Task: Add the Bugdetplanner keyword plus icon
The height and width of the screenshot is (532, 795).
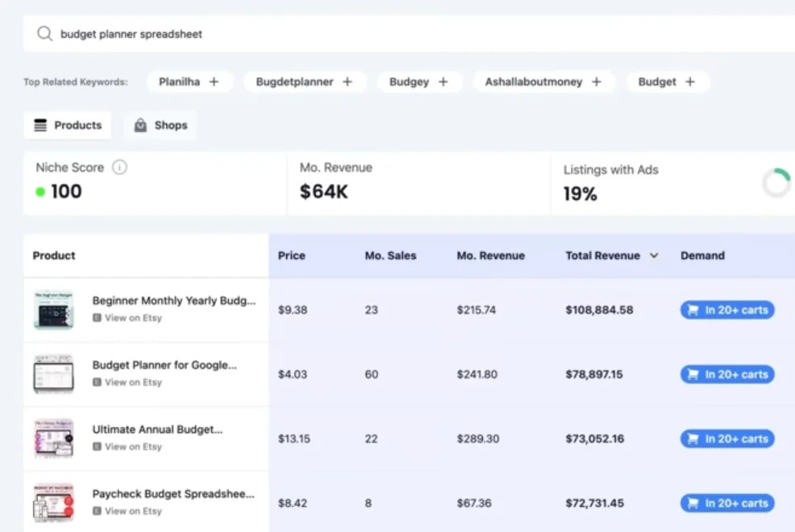Action: tap(348, 82)
